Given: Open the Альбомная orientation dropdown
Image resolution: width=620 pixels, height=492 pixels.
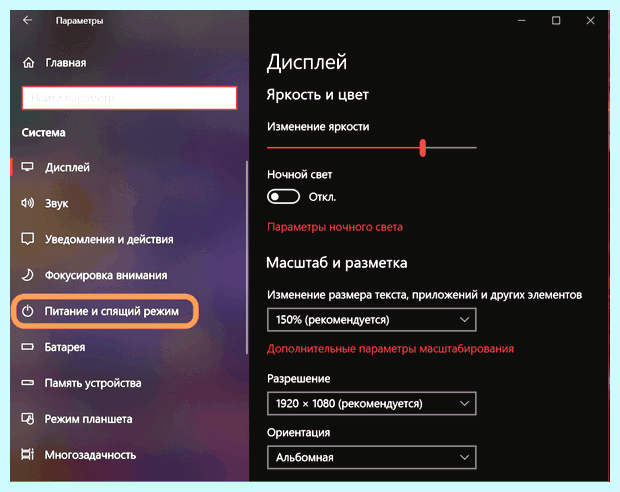Looking at the screenshot, I should [x=372, y=457].
